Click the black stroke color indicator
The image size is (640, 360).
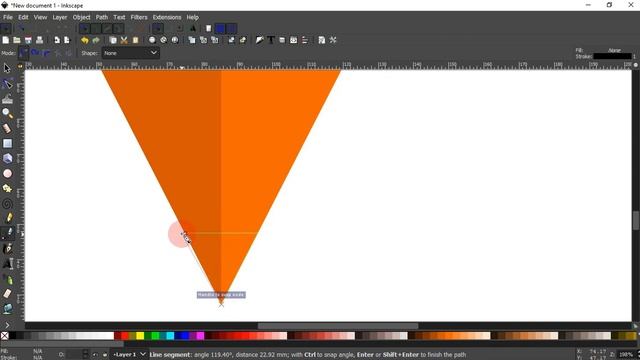coord(612,56)
